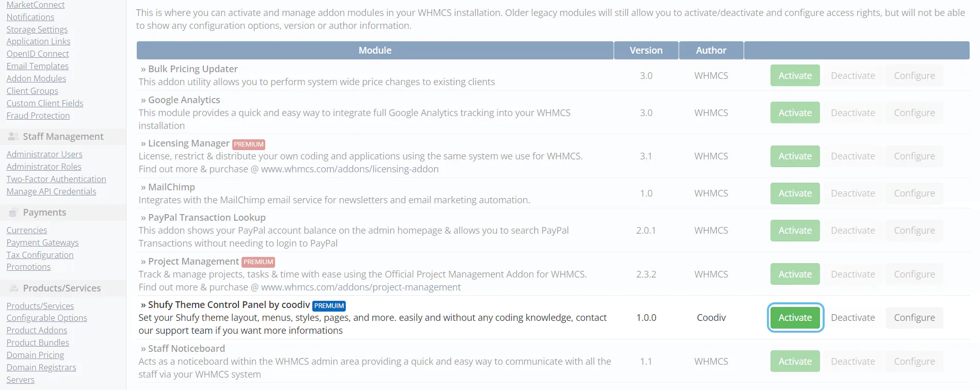Go to Payment Gateways settings
This screenshot has height=390, width=980.
pos(42,242)
